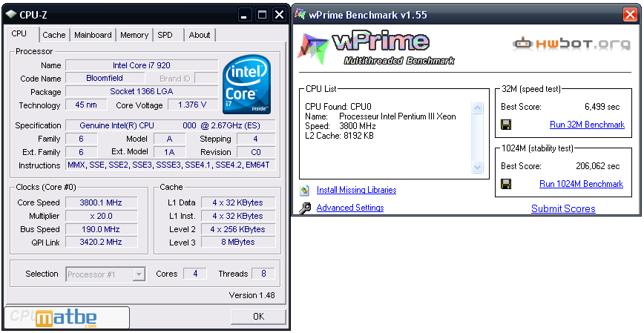Image resolution: width=644 pixels, height=333 pixels.
Task: Click the floppy disk icon for 1024M benchmark
Action: tap(507, 183)
